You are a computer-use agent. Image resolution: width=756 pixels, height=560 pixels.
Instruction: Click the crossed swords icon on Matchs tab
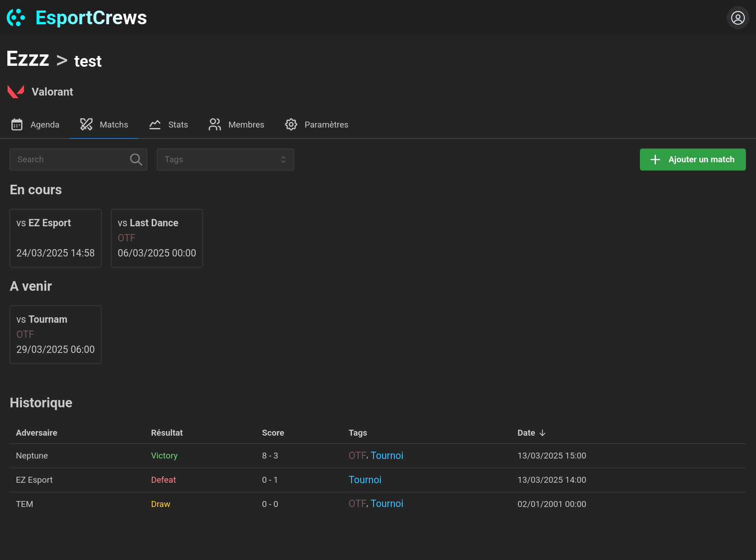[x=86, y=124]
